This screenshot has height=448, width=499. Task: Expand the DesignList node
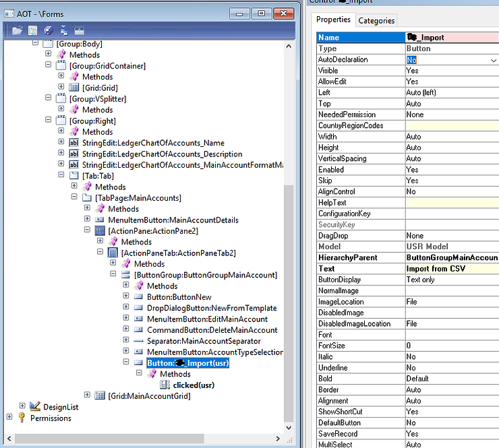point(22,406)
